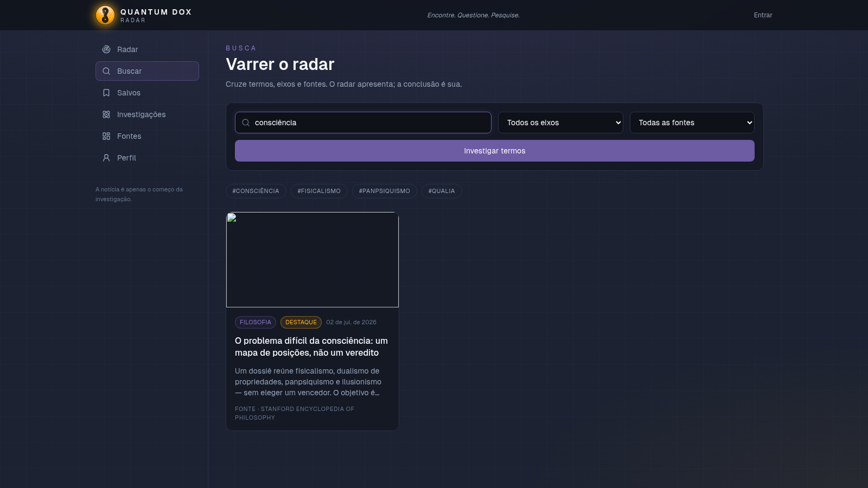The image size is (868, 488).
Task: Open article 'O problema difícil da consciência'
Action: (311, 346)
